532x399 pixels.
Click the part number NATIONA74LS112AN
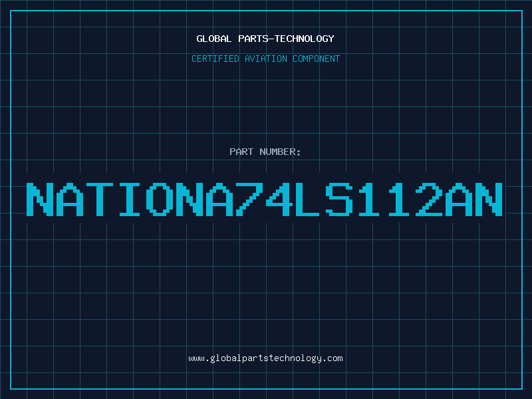(x=265, y=199)
